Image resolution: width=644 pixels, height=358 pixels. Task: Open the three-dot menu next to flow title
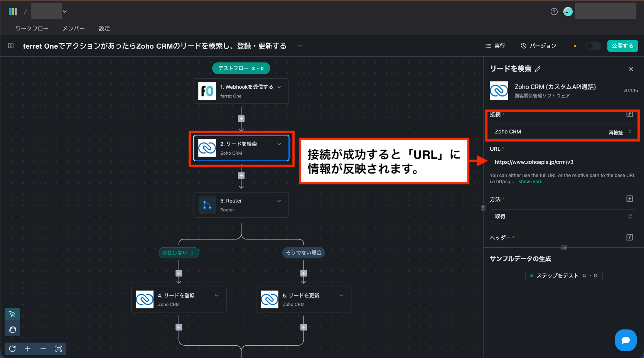[300, 46]
